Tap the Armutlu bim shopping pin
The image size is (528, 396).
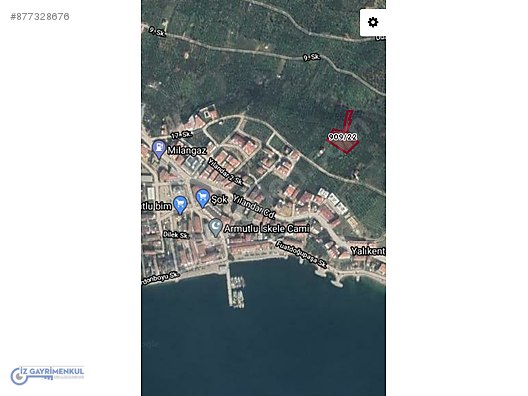point(180,205)
